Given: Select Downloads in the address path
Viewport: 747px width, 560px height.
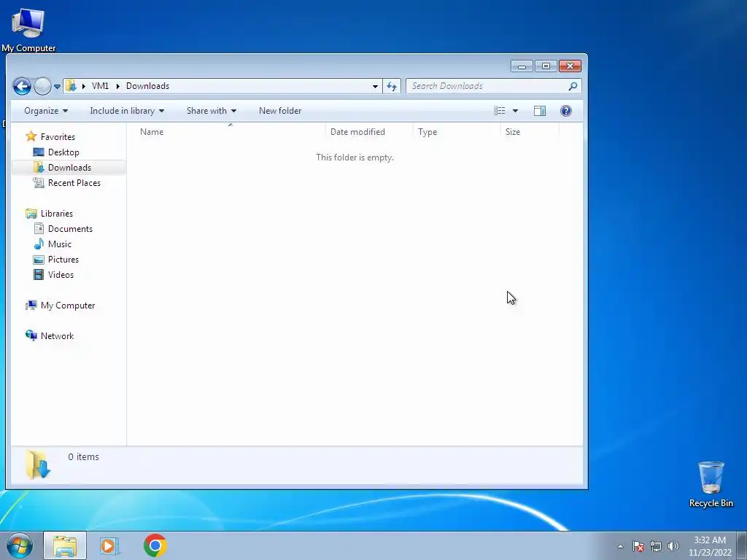Looking at the screenshot, I should pyautogui.click(x=147, y=86).
